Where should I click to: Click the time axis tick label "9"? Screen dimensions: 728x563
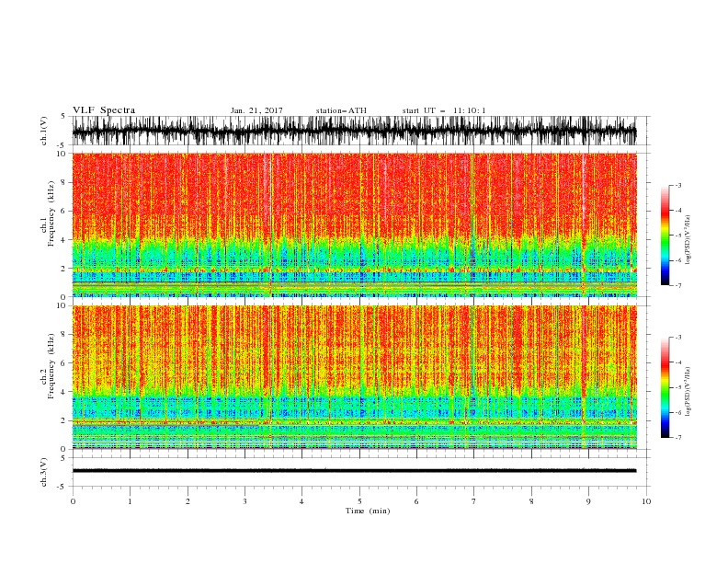(x=588, y=501)
